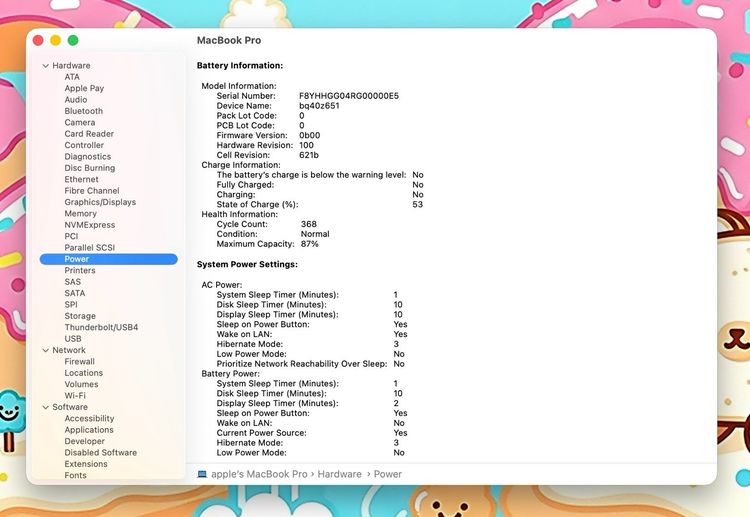
Task: Select SPI in the sidebar
Action: click(71, 305)
